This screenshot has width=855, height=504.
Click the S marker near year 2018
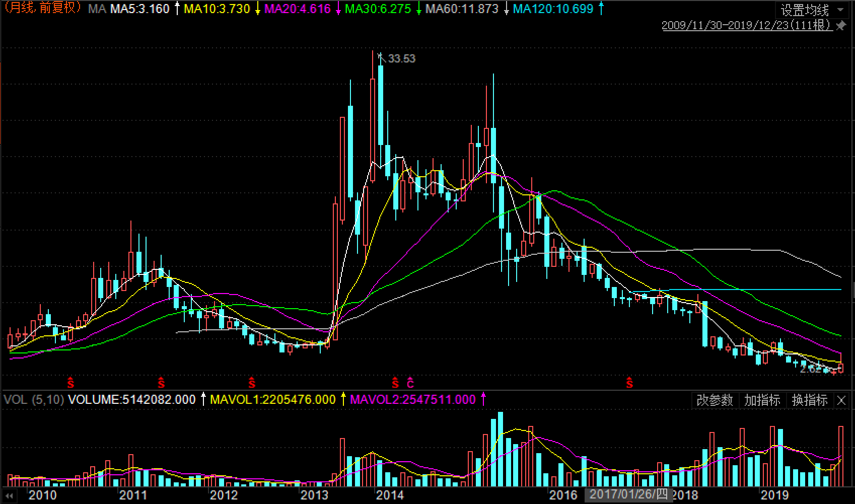(629, 383)
